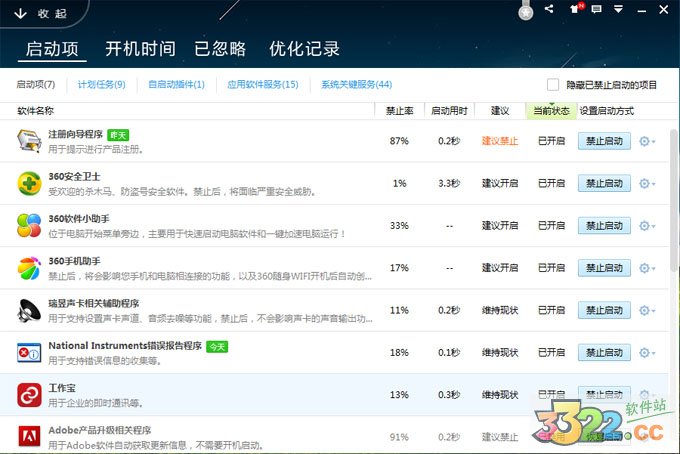
Task: Click 软件名称 column header
Action: tap(36, 111)
